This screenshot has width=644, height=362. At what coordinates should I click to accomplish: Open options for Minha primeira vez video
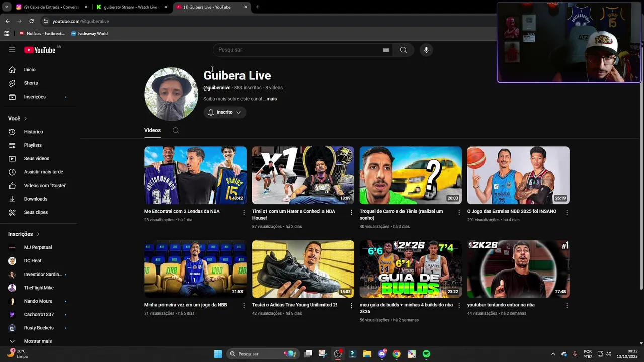click(244, 306)
